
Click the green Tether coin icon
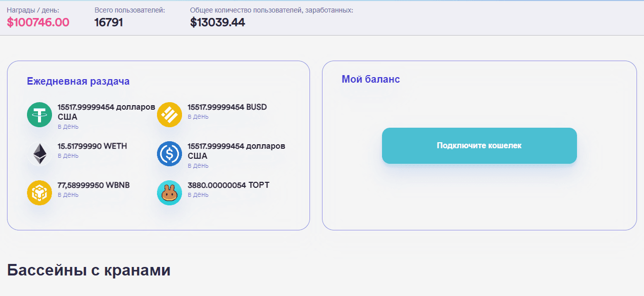39,115
